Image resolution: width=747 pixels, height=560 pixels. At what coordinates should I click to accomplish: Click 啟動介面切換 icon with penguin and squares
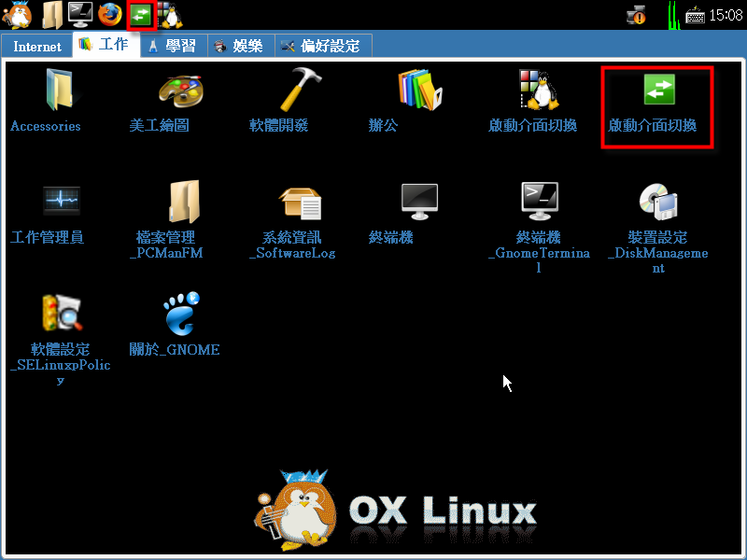click(538, 92)
